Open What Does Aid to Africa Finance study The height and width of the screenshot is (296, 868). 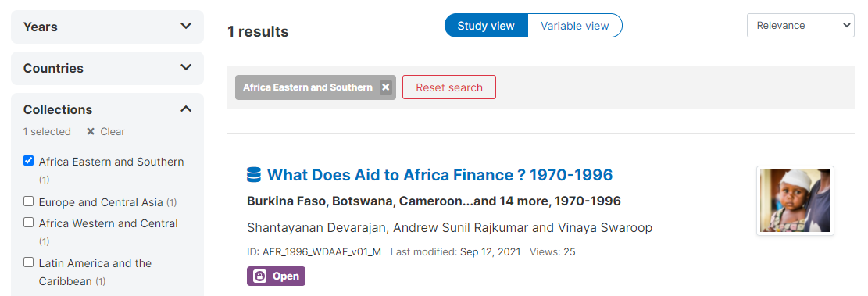[x=440, y=175]
